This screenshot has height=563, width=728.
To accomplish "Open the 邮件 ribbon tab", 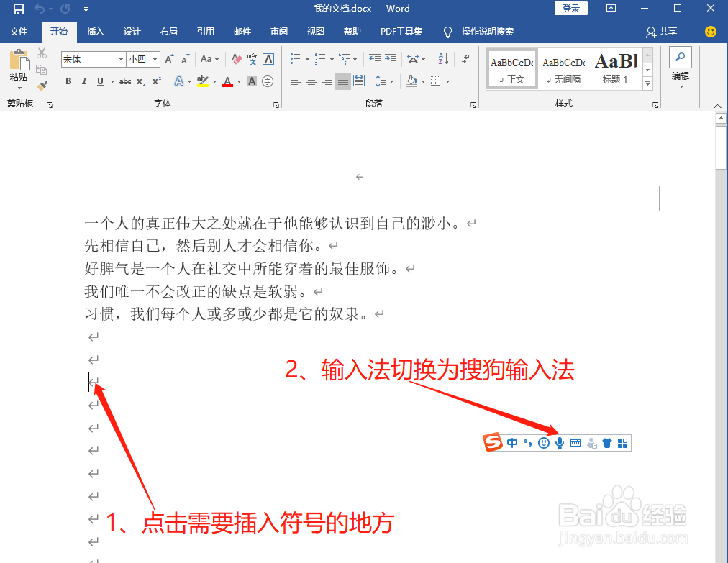I will (x=242, y=31).
